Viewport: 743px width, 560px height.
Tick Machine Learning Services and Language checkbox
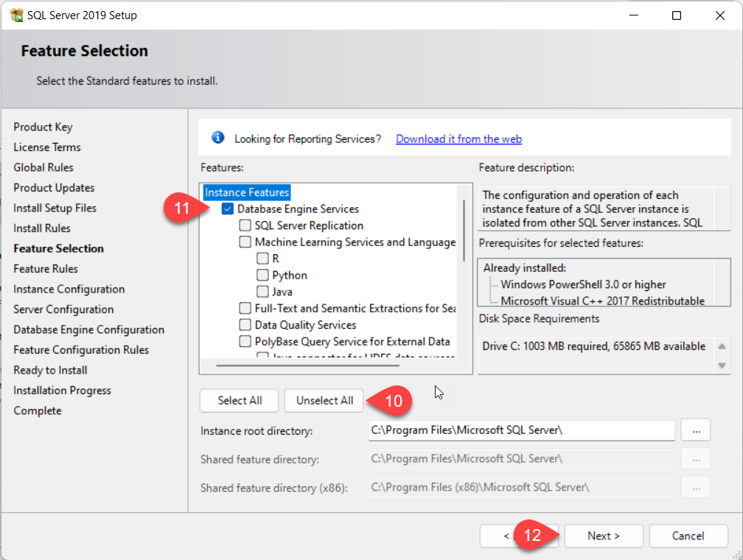[x=245, y=242]
